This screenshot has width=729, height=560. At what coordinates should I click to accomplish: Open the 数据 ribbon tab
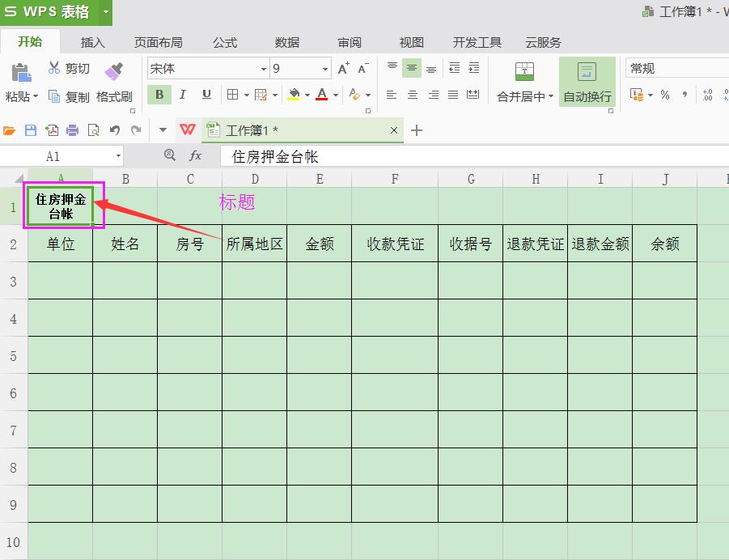point(287,42)
